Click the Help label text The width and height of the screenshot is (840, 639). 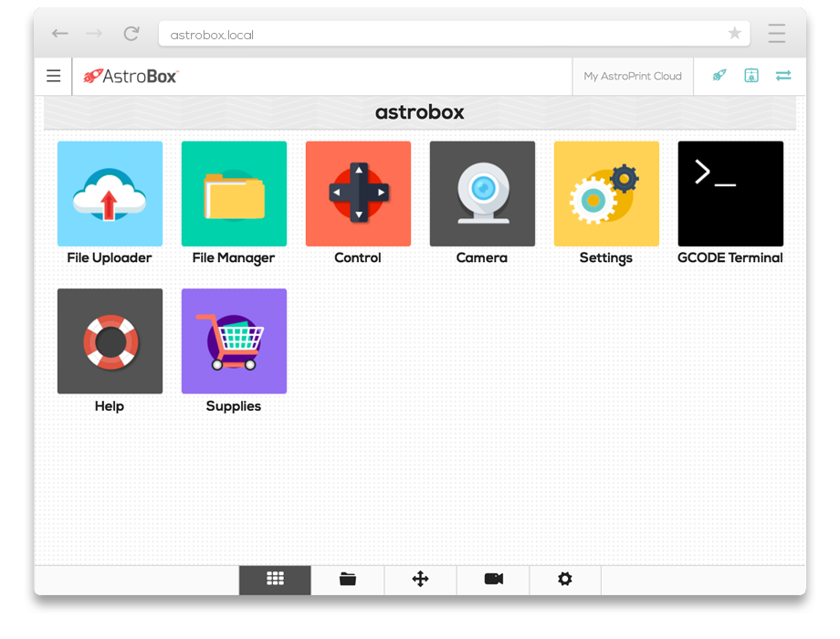pos(110,406)
